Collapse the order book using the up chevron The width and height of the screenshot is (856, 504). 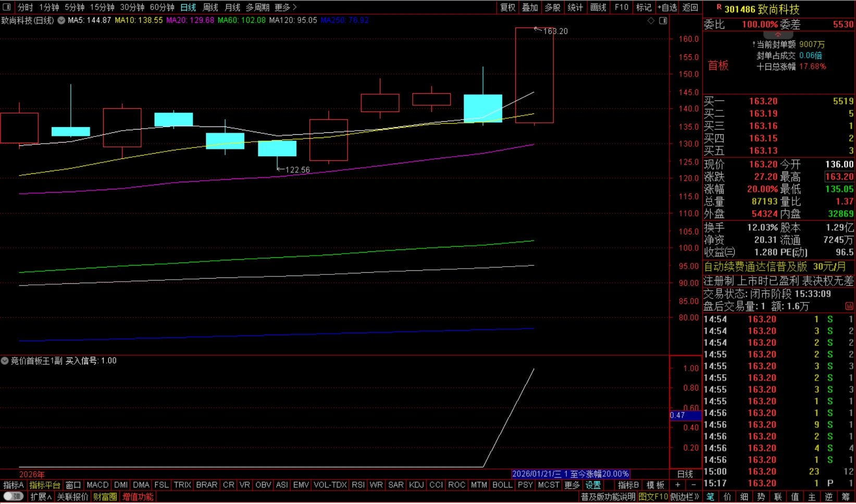[778, 34]
